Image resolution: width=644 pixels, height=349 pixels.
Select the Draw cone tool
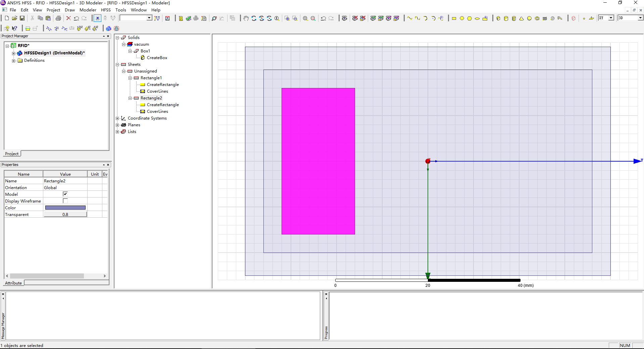click(x=522, y=18)
